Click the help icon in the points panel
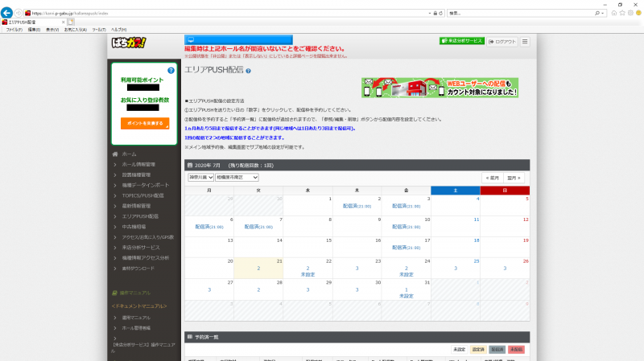644x361 pixels. click(171, 71)
